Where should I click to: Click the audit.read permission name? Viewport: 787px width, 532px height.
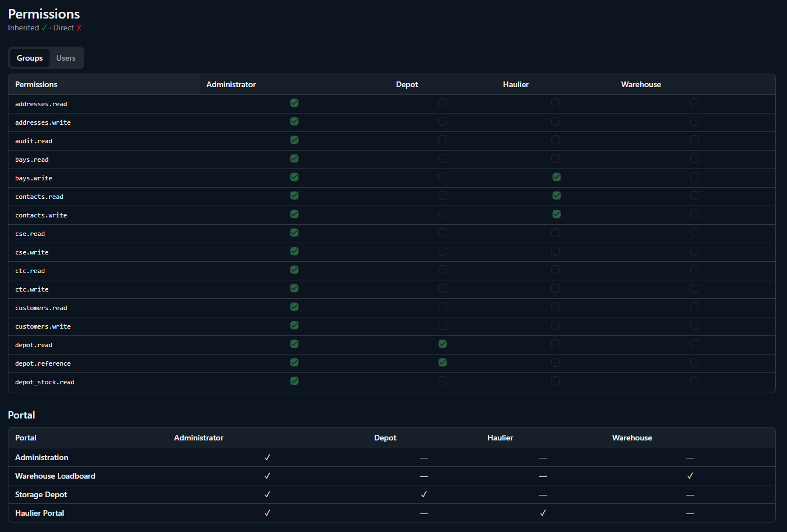coord(34,141)
